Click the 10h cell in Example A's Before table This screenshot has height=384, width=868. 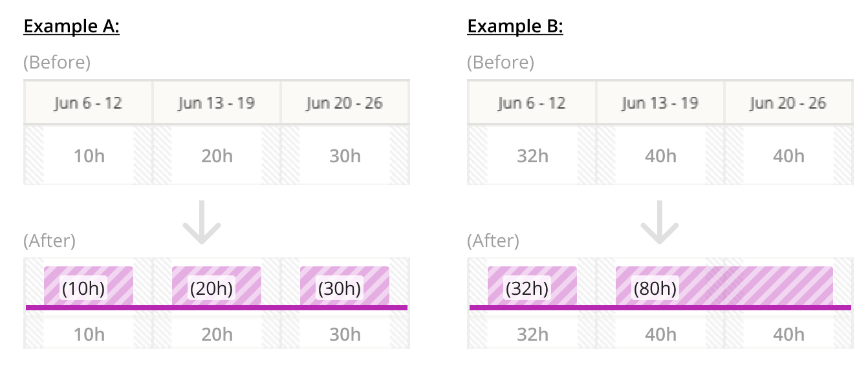point(89,156)
